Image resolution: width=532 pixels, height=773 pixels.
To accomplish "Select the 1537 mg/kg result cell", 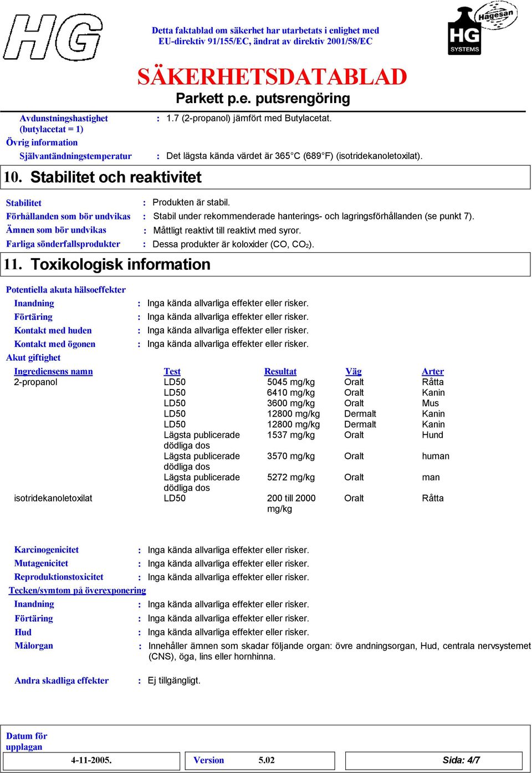I will pos(291,435).
